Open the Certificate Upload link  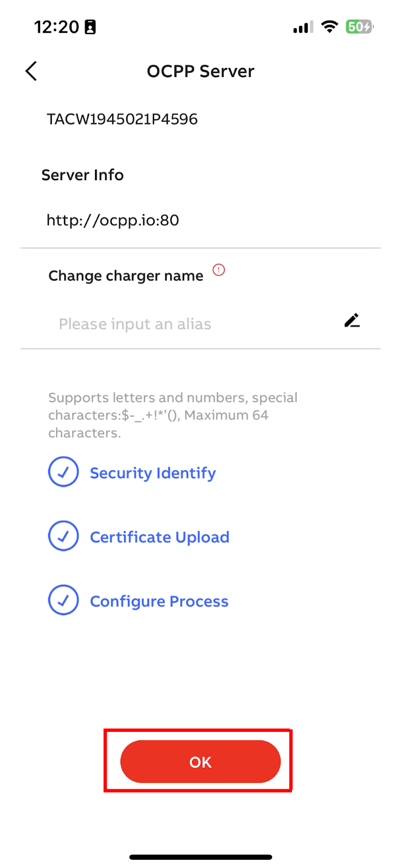tap(160, 537)
